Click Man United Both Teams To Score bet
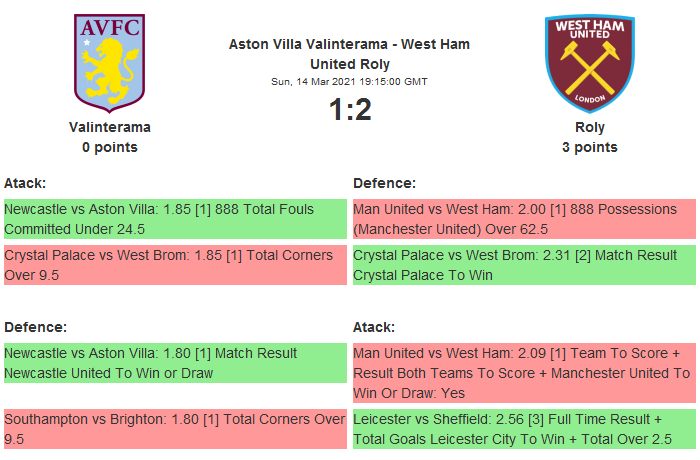This screenshot has height=460, width=700. (523, 372)
